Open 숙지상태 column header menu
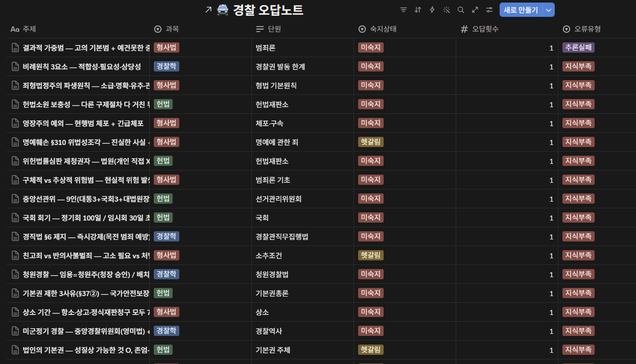 405,29
